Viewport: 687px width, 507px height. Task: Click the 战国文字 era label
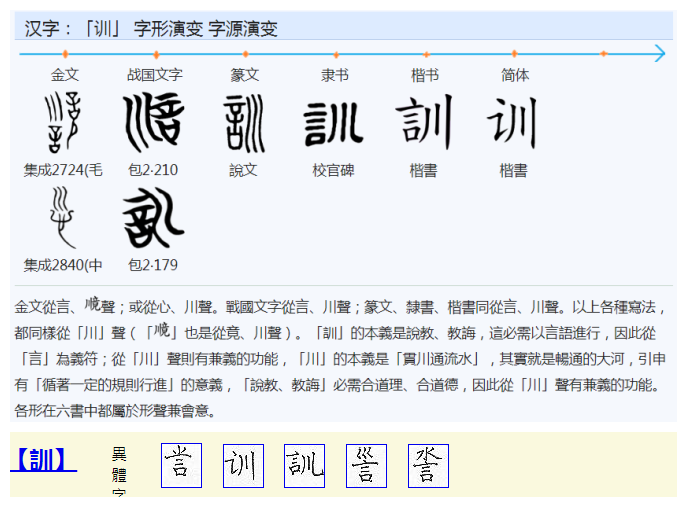click(155, 75)
